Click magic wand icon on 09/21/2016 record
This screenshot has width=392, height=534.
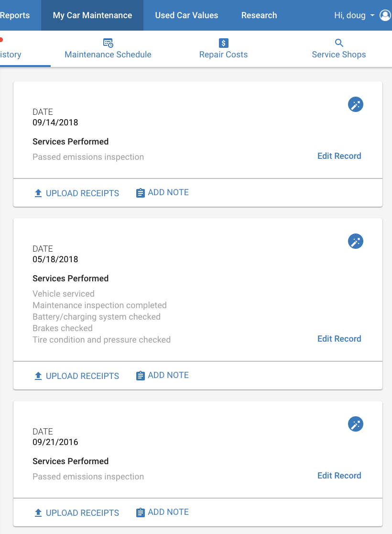[356, 424]
